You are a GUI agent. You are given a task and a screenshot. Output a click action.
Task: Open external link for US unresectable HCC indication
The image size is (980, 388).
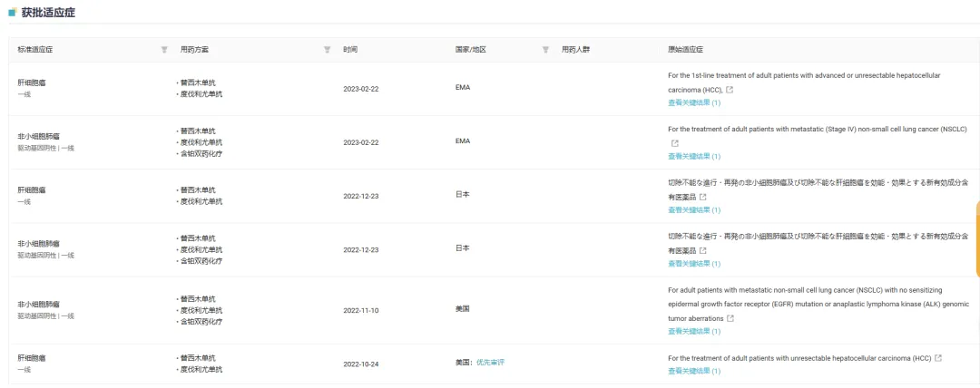938,358
